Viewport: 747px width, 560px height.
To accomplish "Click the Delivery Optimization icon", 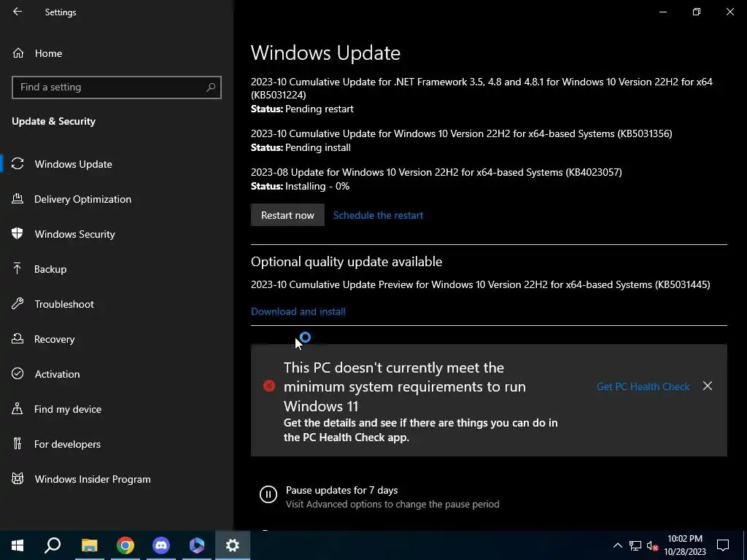I will (18, 198).
